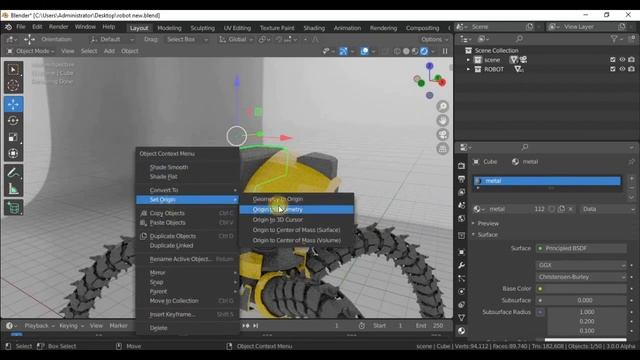Activate the Transform tool
The width and height of the screenshot is (640, 360).
click(x=13, y=153)
